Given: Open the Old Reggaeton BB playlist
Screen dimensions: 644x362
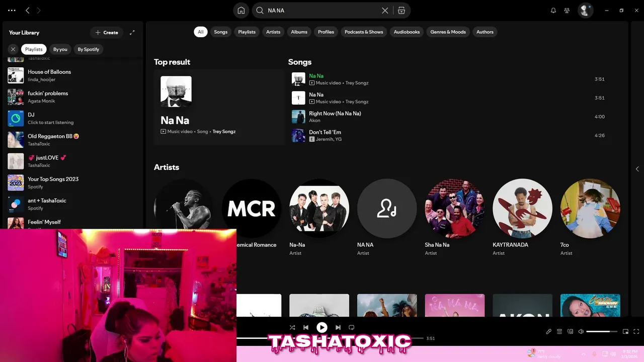Looking at the screenshot, I should click(73, 140).
